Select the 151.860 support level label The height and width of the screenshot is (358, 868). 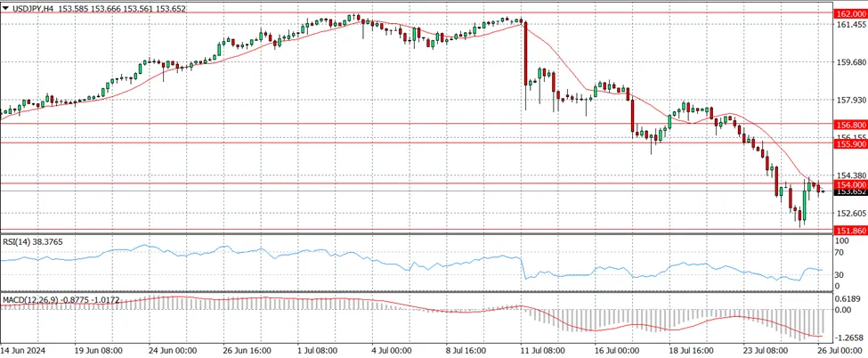click(849, 230)
